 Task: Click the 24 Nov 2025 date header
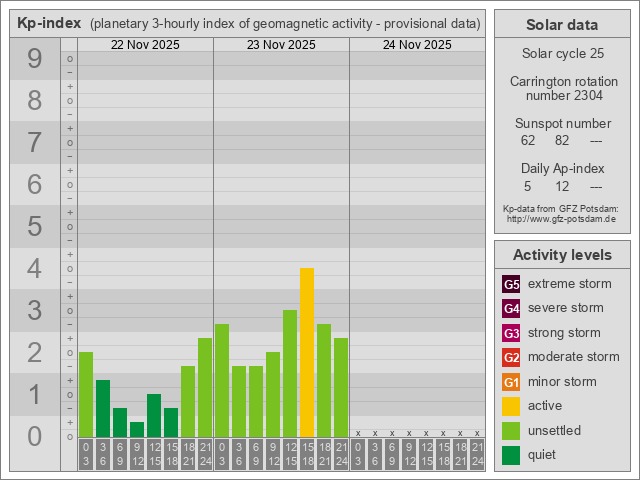[417, 45]
